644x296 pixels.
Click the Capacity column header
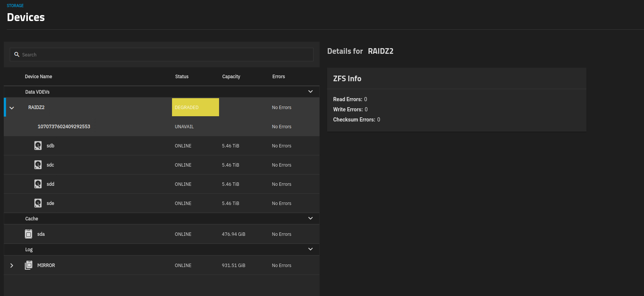[x=231, y=76]
